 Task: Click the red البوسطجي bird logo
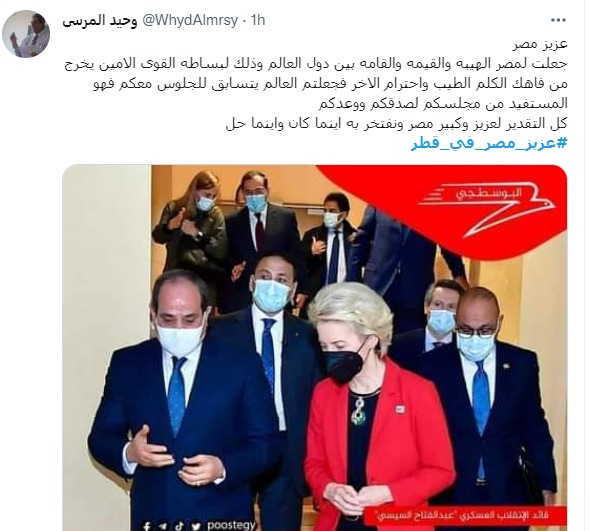tap(486, 207)
